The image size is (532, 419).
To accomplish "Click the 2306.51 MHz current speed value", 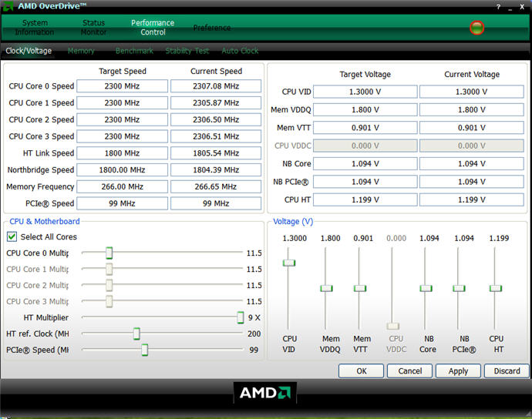I will coord(216,136).
